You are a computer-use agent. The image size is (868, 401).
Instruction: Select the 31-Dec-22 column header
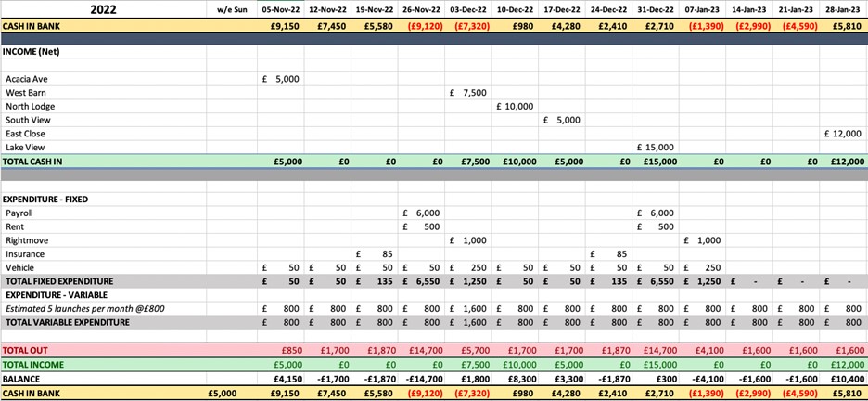point(656,9)
